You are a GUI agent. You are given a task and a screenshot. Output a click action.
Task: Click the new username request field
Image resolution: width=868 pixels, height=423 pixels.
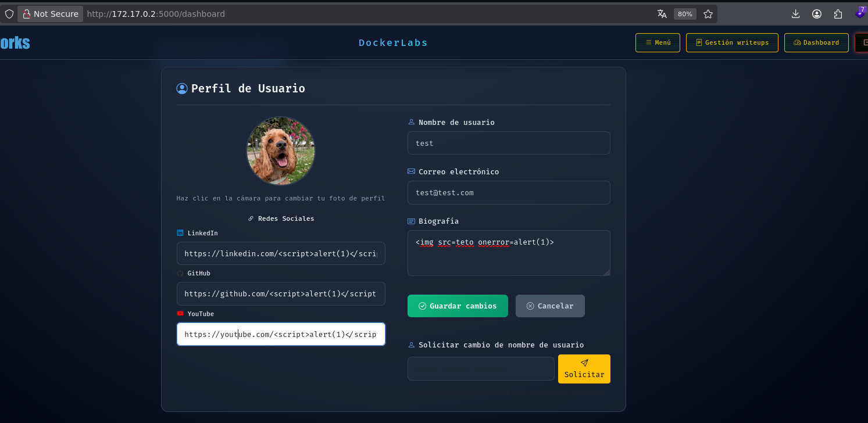tap(481, 369)
